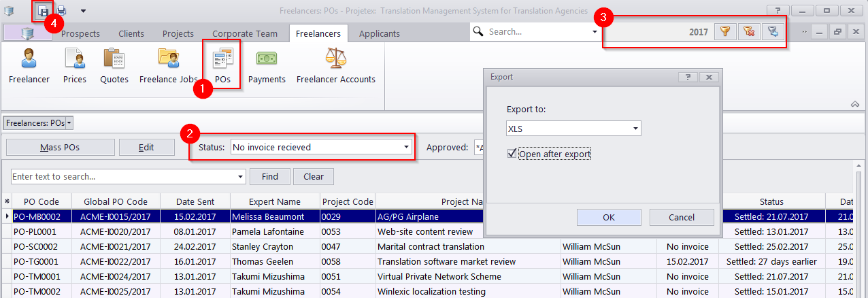868x298 pixels.
Task: Open the Prices section icon
Action: tap(74, 60)
